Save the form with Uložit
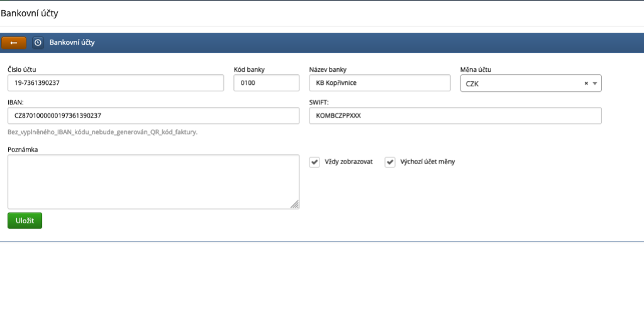Viewport: 644px width, 329px height. (25, 221)
